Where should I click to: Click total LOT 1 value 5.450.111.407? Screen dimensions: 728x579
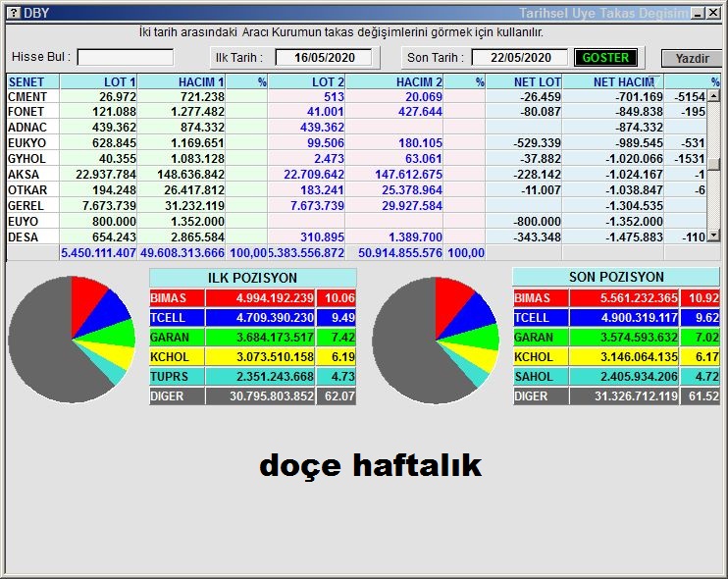click(98, 253)
